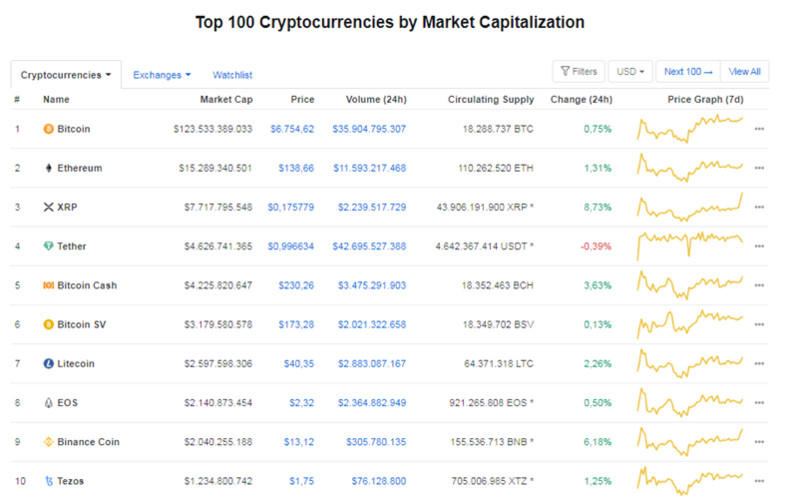
Task: Click Tether change value -0,39%
Action: [x=596, y=246]
